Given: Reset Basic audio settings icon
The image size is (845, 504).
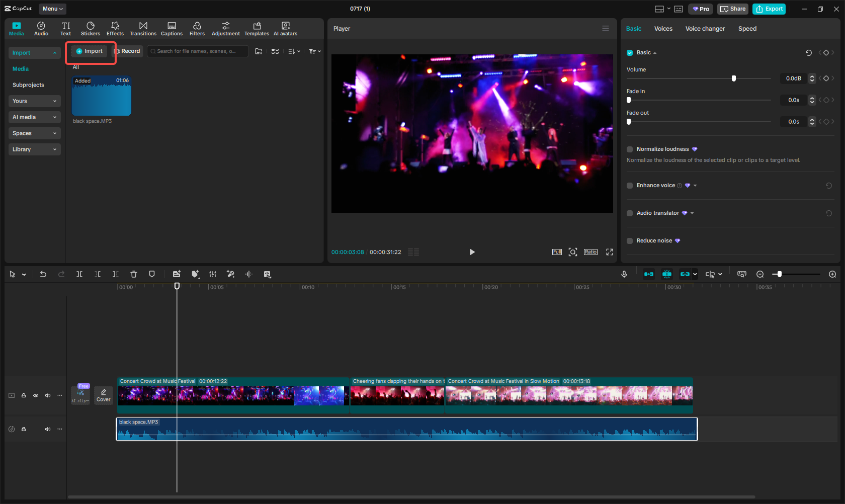Looking at the screenshot, I should point(809,53).
